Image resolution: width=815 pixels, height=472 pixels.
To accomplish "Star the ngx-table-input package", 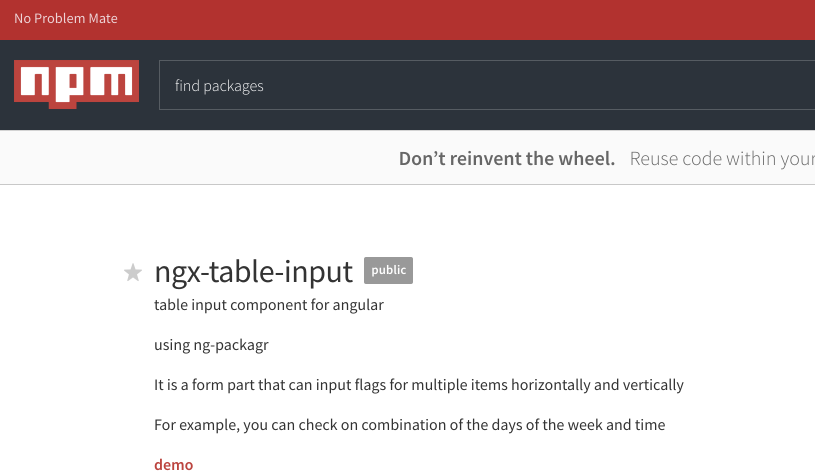I will tap(133, 272).
